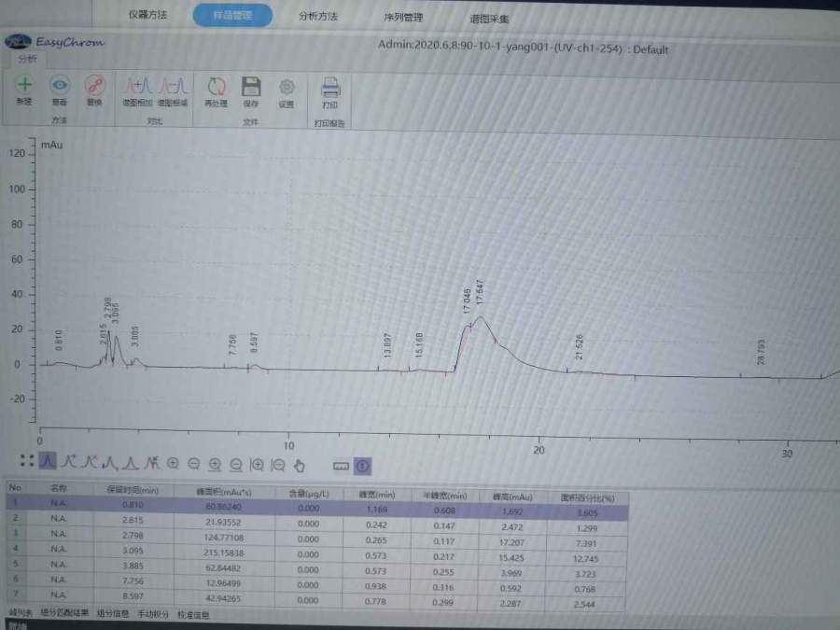Click the chromatogram addition (peaks plus) icon
The height and width of the screenshot is (630, 840).
[x=138, y=85]
